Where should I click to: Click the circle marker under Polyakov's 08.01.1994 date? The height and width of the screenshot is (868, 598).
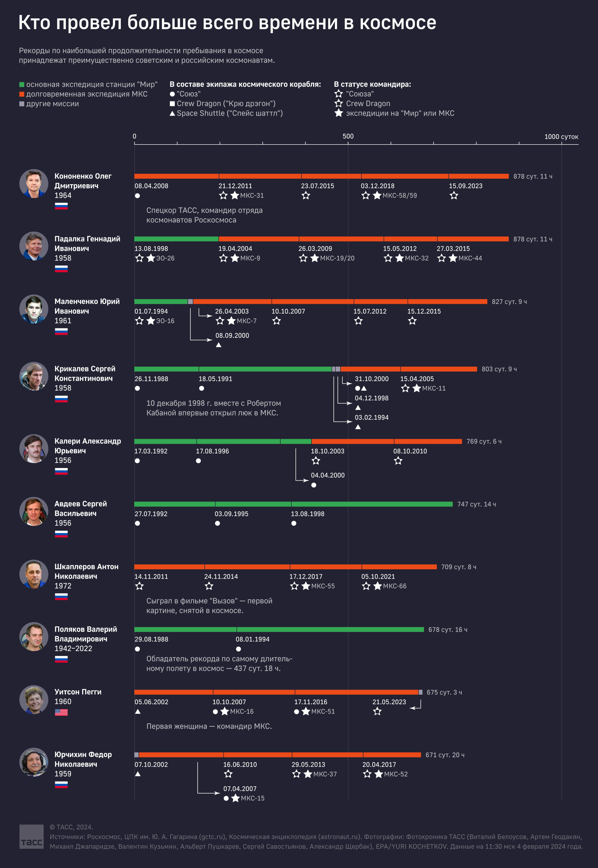239,649
